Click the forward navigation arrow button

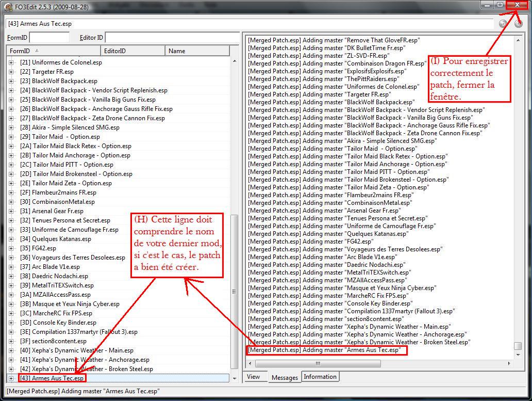(518, 23)
